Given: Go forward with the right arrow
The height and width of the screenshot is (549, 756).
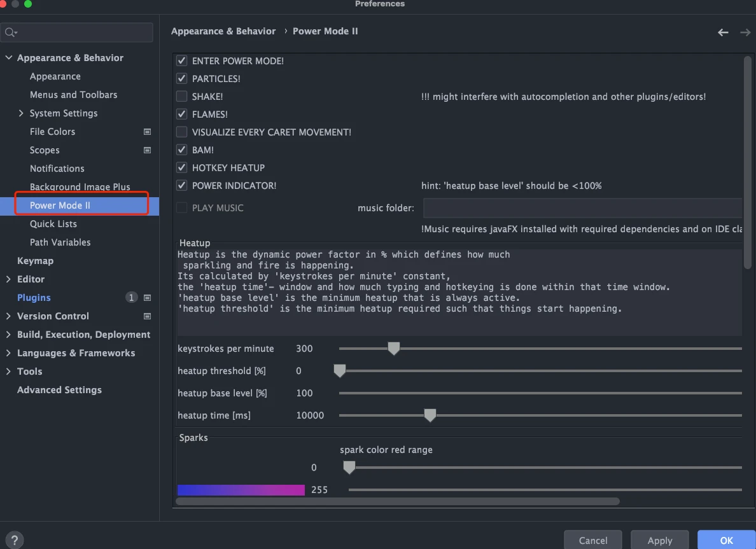Looking at the screenshot, I should (x=745, y=32).
